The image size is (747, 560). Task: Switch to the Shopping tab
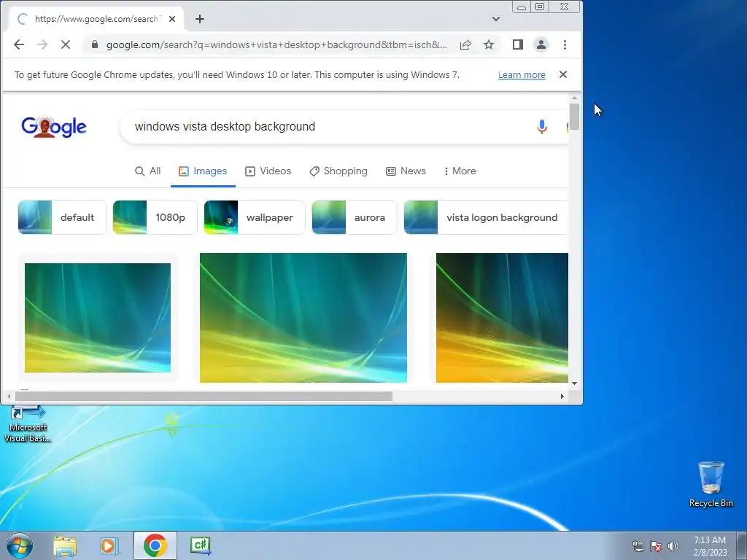click(338, 171)
